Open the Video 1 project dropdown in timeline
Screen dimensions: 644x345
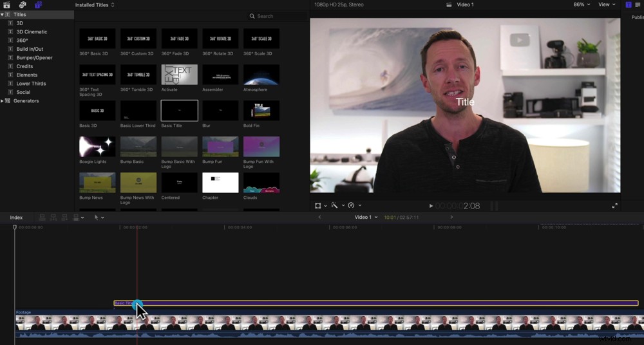pos(366,217)
